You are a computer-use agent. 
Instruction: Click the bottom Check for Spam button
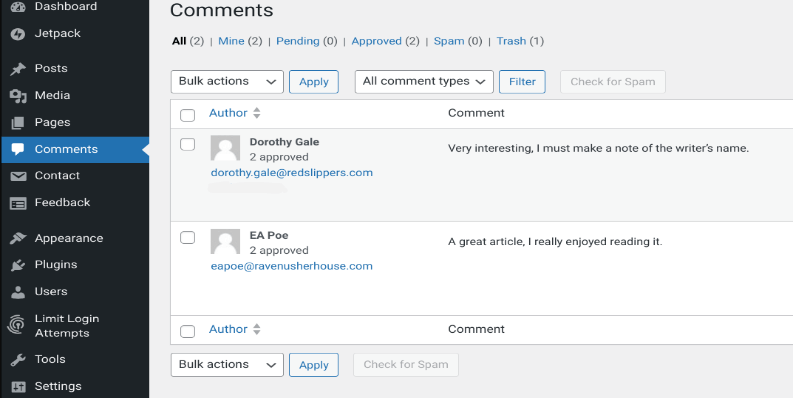pyautogui.click(x=406, y=365)
